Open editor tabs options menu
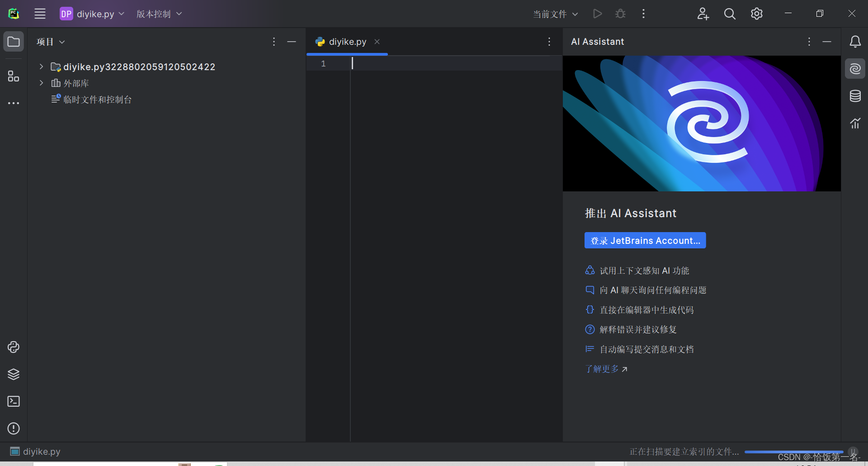 [x=549, y=42]
